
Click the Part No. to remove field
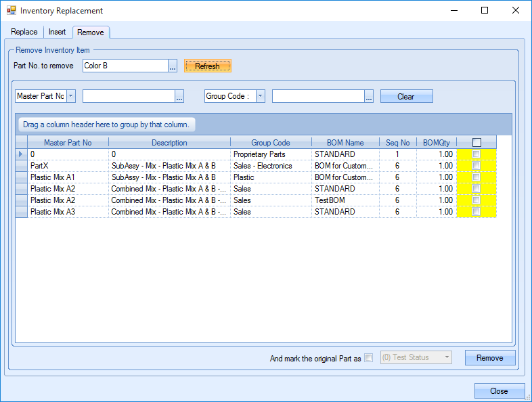click(125, 66)
